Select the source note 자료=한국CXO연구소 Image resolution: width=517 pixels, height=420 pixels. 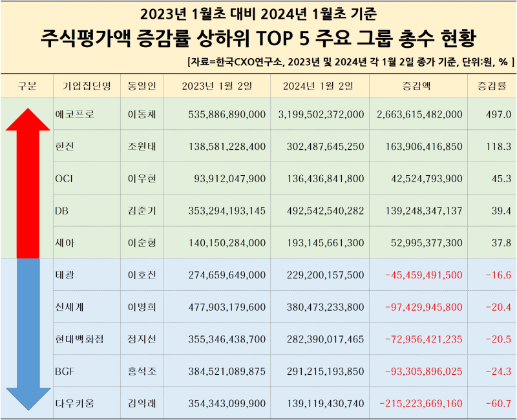(236, 62)
